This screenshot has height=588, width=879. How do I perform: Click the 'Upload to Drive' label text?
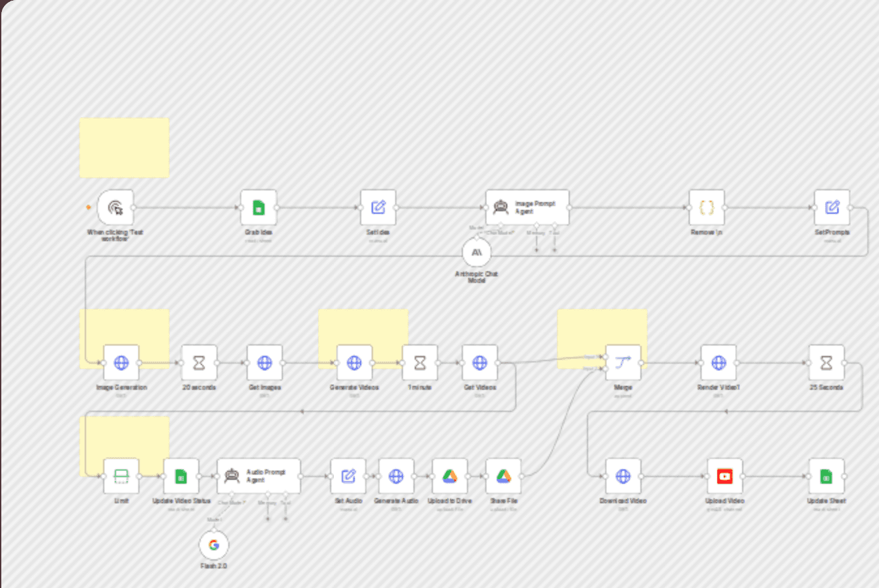coord(450,501)
